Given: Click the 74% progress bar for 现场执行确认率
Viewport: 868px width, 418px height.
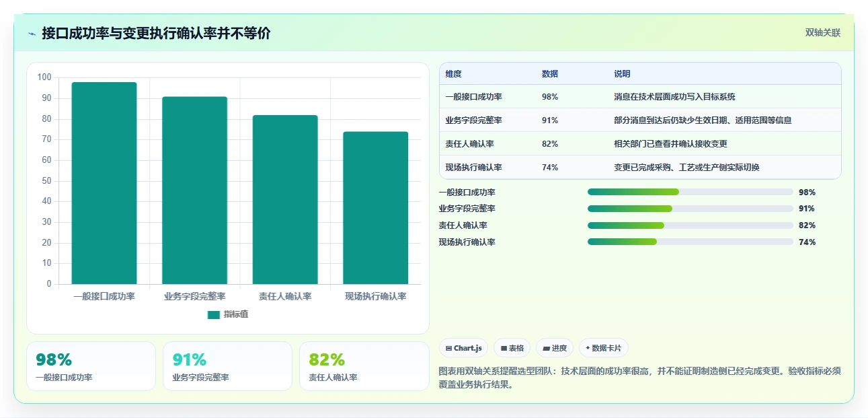Looking at the screenshot, I should click(691, 242).
